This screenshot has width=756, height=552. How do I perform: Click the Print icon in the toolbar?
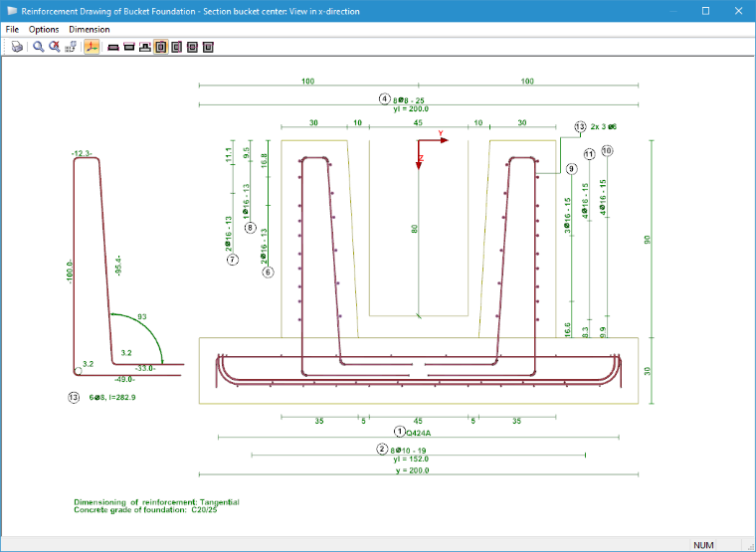click(x=17, y=47)
